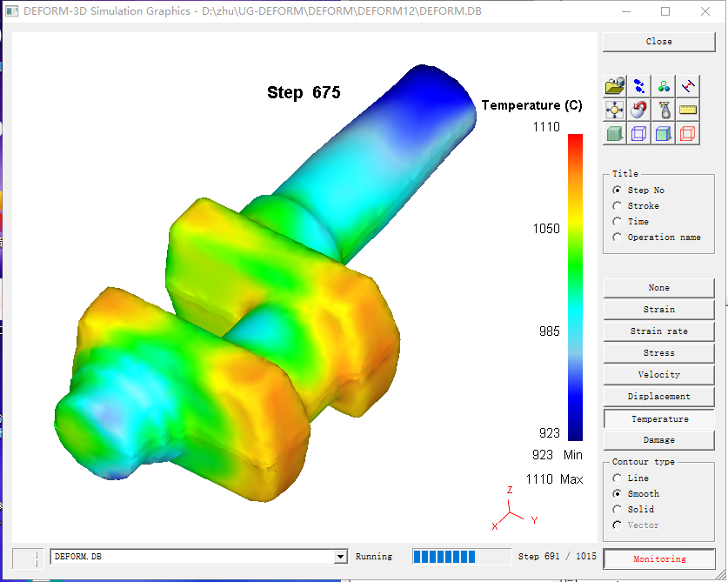Click the open database folder icon
Viewport: 728px width, 582px height.
pos(615,85)
